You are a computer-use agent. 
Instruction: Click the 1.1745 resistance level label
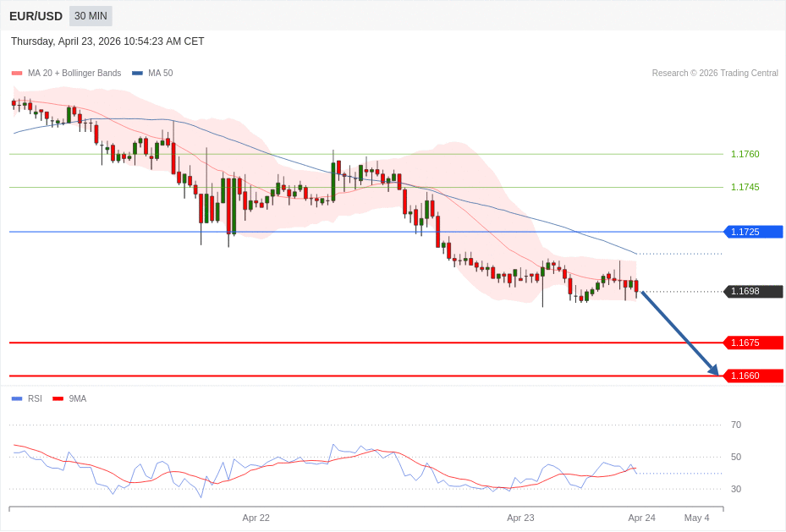pyautogui.click(x=745, y=187)
